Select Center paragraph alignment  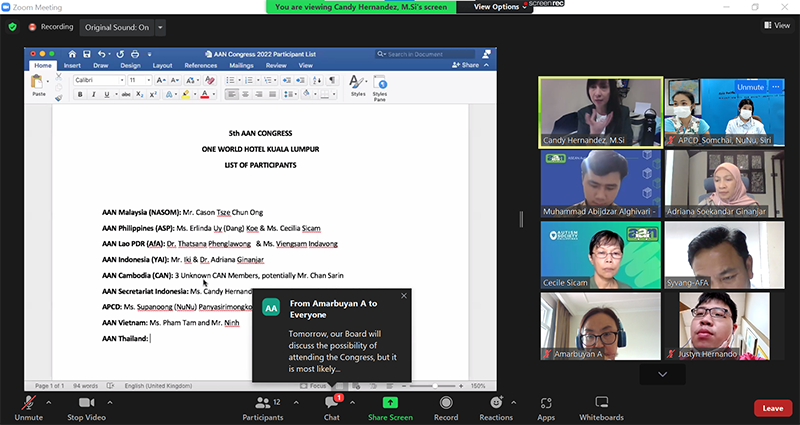tap(245, 94)
